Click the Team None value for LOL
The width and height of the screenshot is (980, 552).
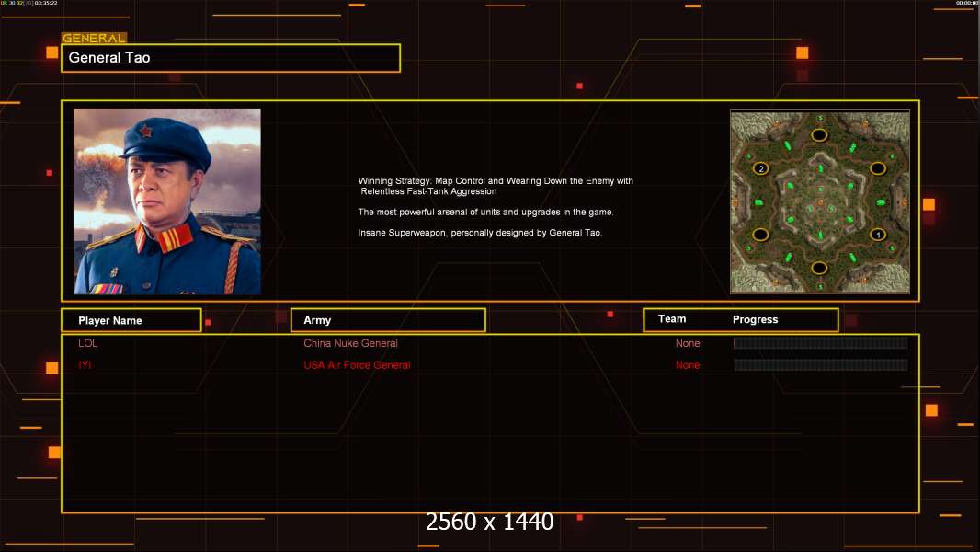click(688, 343)
